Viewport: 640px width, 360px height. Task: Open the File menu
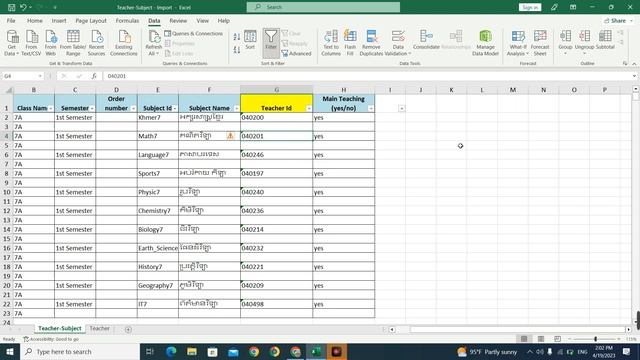[x=11, y=20]
